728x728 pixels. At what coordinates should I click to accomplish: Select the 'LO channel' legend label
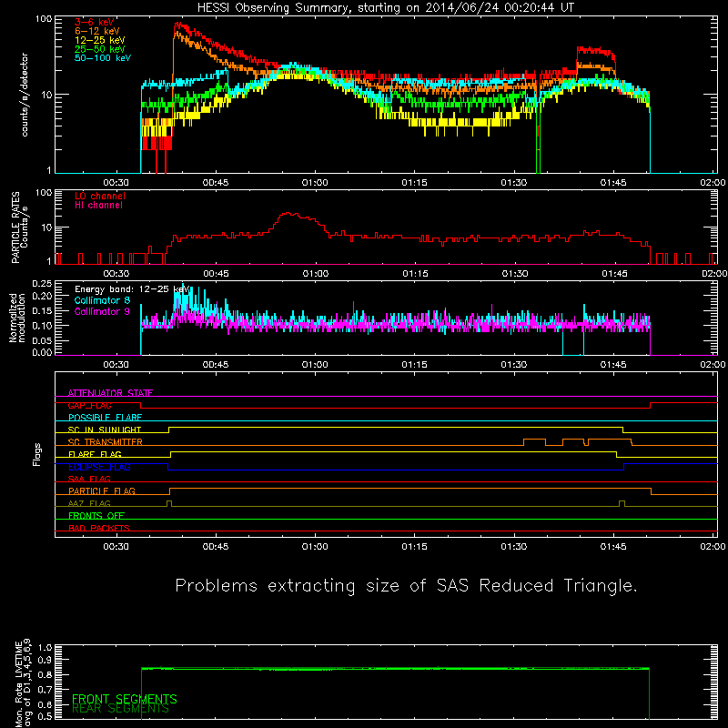point(100,196)
